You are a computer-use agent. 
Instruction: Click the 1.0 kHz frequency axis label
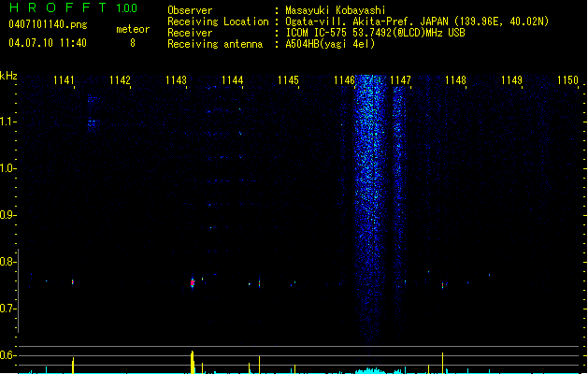tap(7, 168)
